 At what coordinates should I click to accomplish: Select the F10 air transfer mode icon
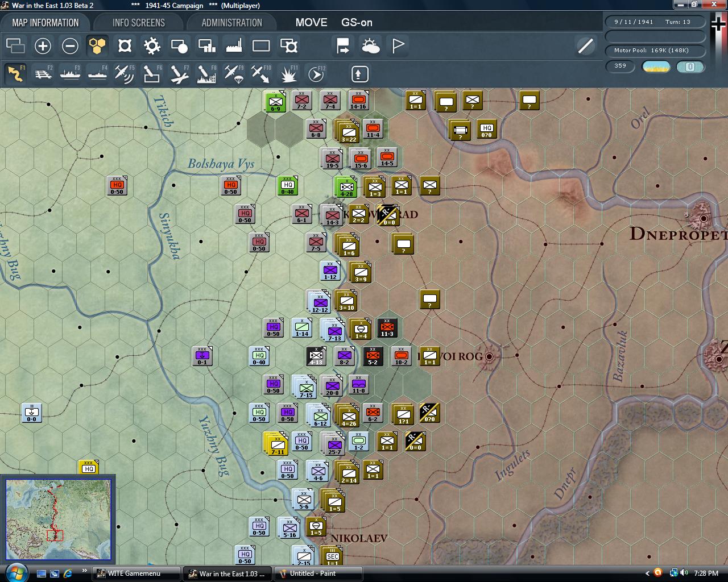click(x=261, y=74)
